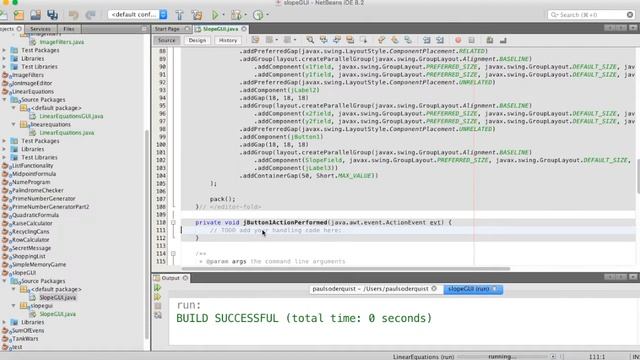The width and height of the screenshot is (640, 360).
Task: Click the Profile Project icon
Action: coord(258,15)
